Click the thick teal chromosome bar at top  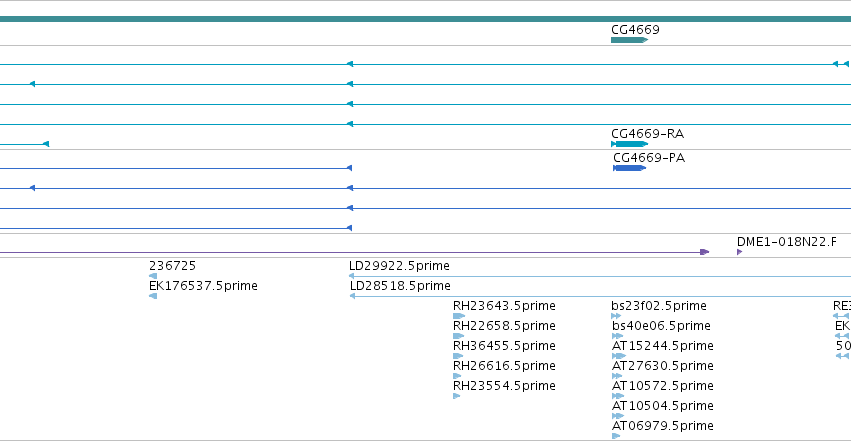coord(426,19)
